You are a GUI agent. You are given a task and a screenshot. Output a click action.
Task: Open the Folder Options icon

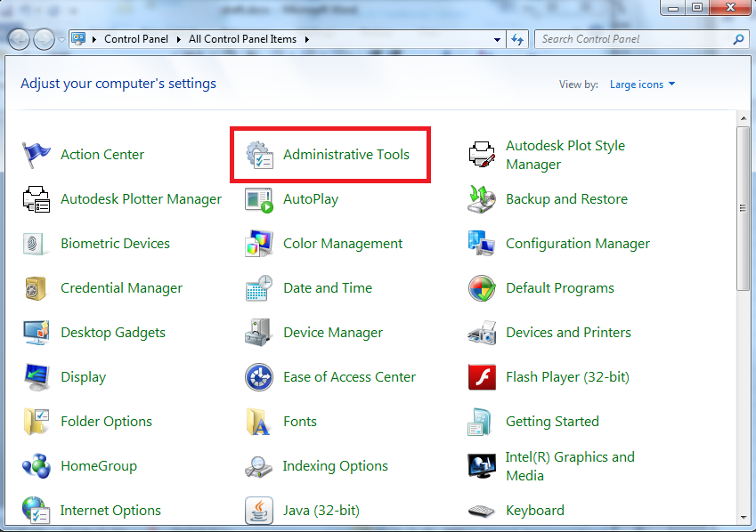point(36,421)
